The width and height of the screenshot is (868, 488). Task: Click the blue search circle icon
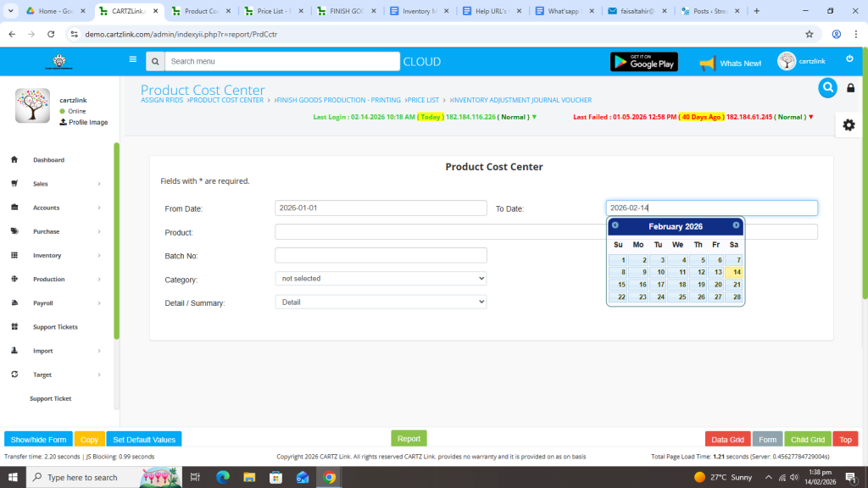(x=827, y=87)
